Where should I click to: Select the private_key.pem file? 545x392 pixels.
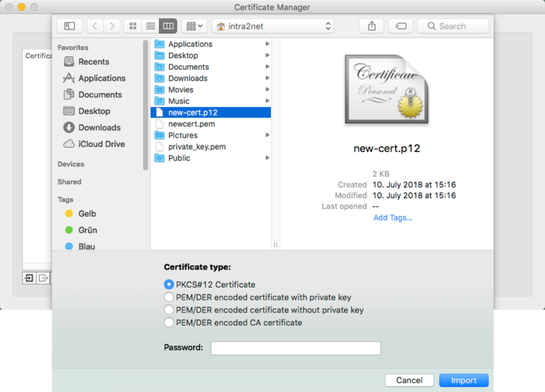point(210,147)
